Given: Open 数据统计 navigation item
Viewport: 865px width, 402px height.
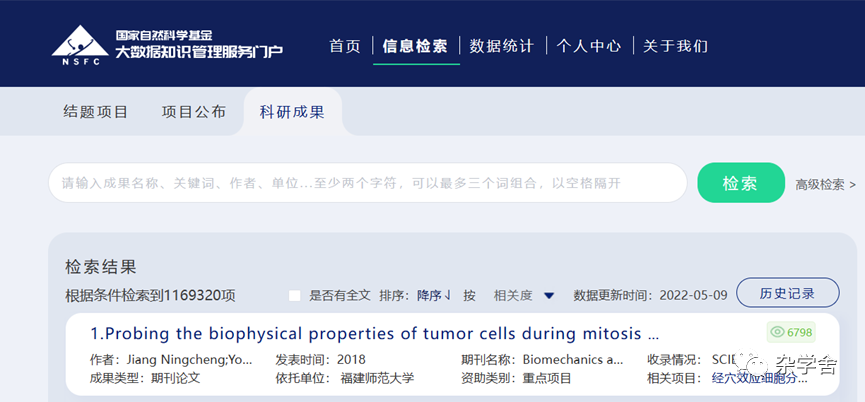Looking at the screenshot, I should (502, 46).
